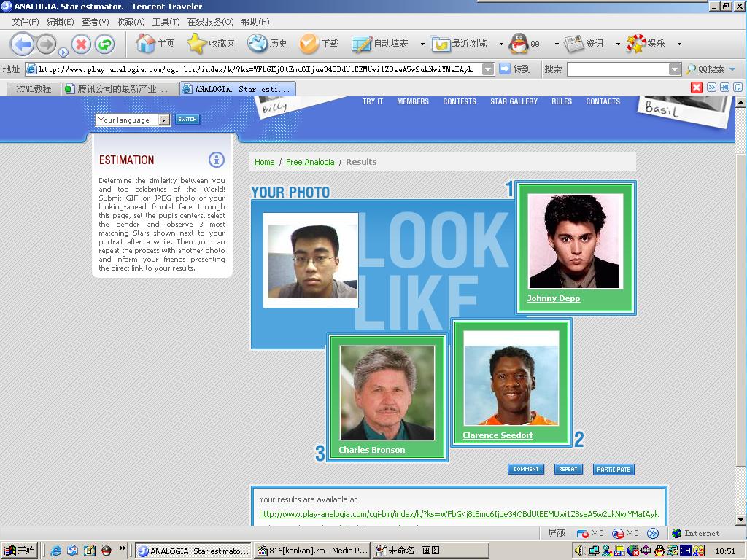Click the 转到 go button
Image resolution: width=747 pixels, height=560 pixels.
click(515, 69)
